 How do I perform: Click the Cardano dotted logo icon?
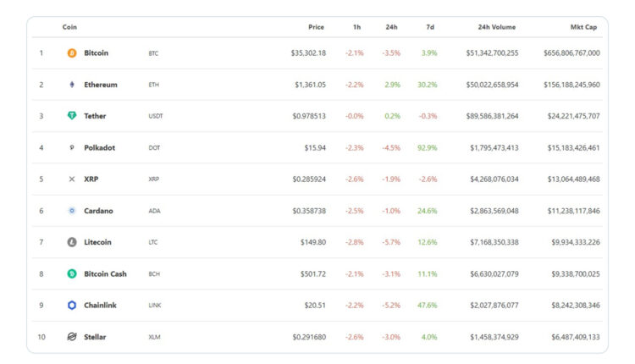coord(72,211)
